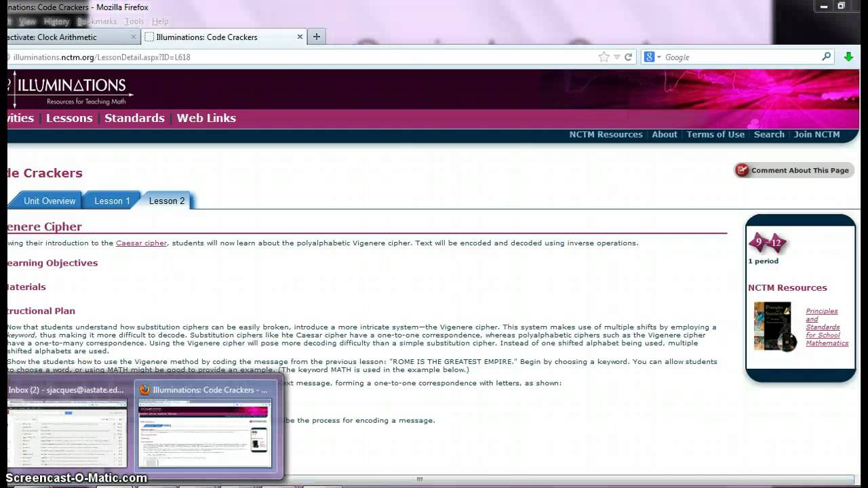Image resolution: width=868 pixels, height=488 pixels.
Task: Open the Web Links section
Action: pyautogui.click(x=206, y=118)
